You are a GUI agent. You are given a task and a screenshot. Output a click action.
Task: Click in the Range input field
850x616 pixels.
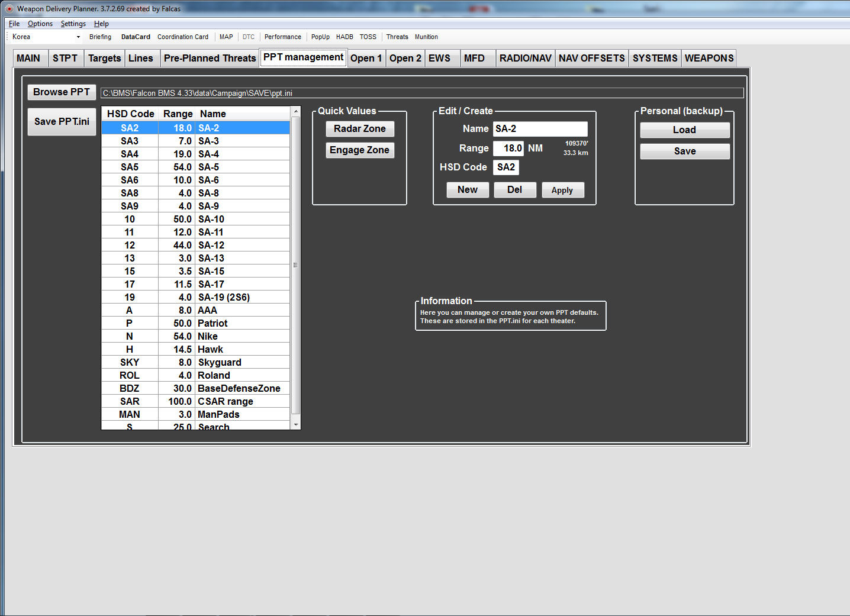(508, 148)
